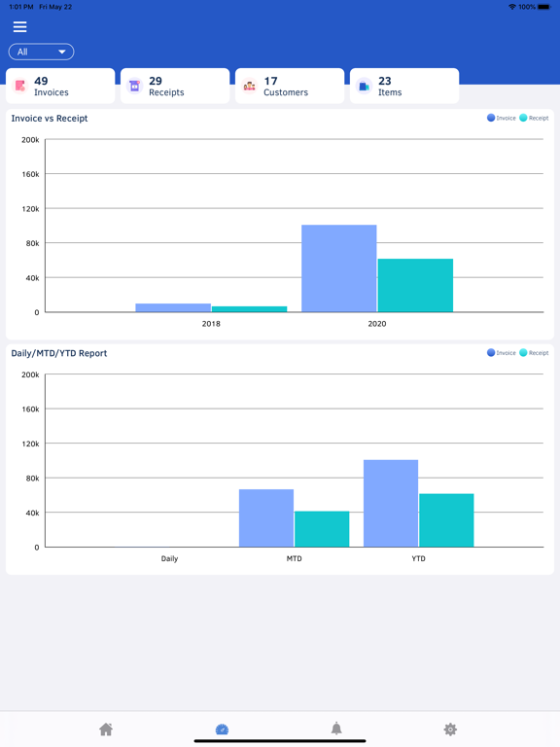Click the 2020 axis label
The width and height of the screenshot is (560, 747).
click(x=377, y=324)
